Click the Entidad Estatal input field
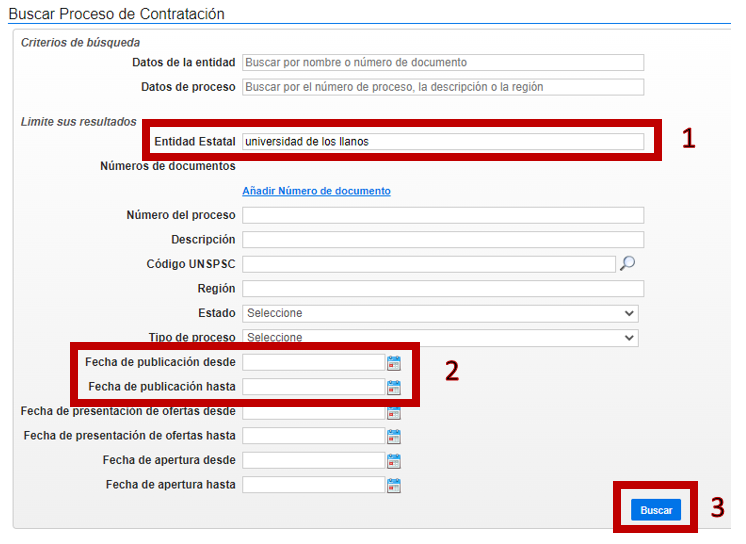 point(443,141)
